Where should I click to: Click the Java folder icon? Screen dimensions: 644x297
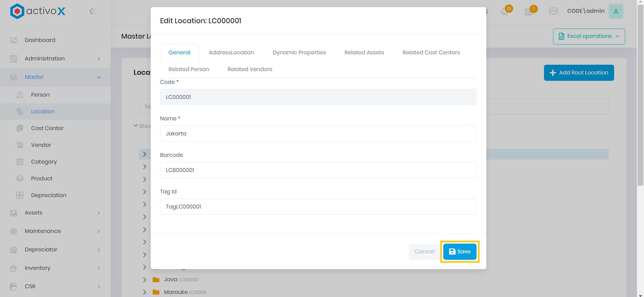(156, 280)
